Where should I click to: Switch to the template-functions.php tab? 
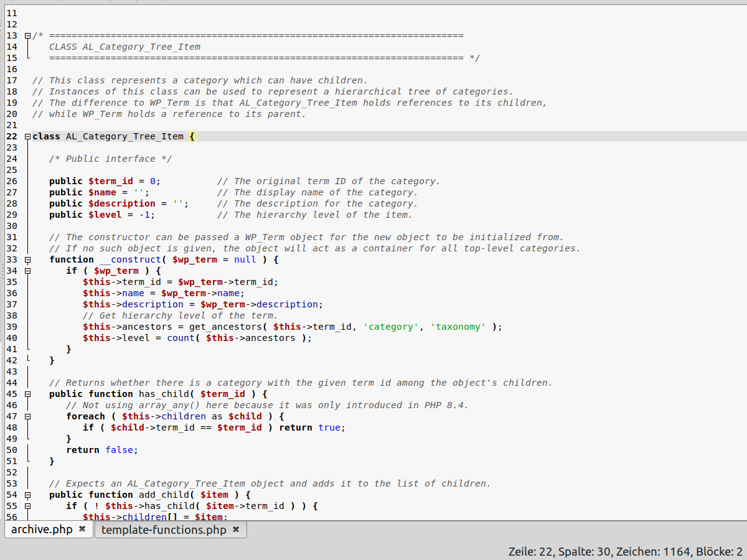164,530
